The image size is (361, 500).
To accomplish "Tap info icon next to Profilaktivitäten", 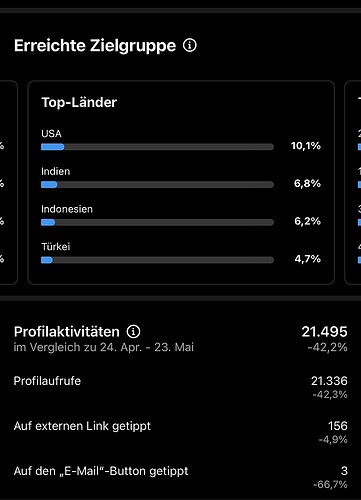I will coord(133,332).
